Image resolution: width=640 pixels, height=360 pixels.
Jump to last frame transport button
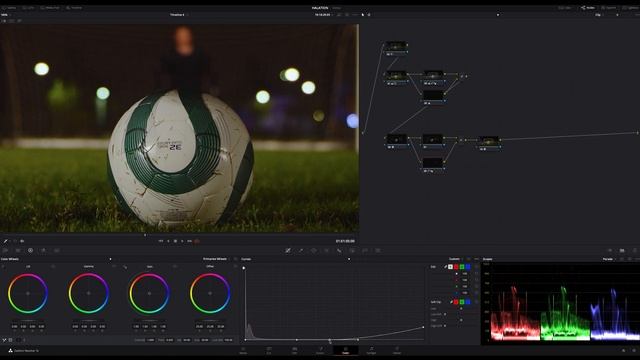[190, 241]
